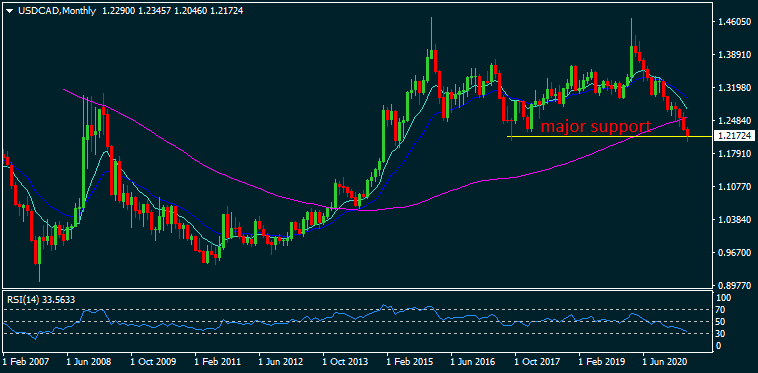Viewport: 758px width, 373px height.
Task: Click the 0.96700 price axis label
Action: tap(733, 252)
